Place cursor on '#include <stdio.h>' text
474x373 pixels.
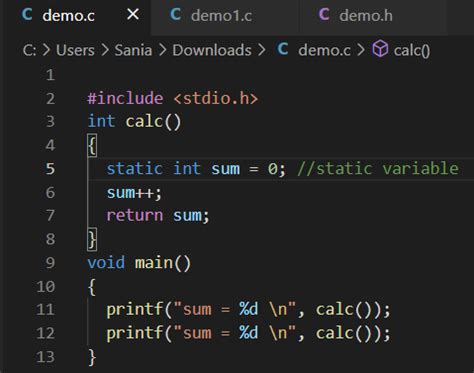[173, 99]
